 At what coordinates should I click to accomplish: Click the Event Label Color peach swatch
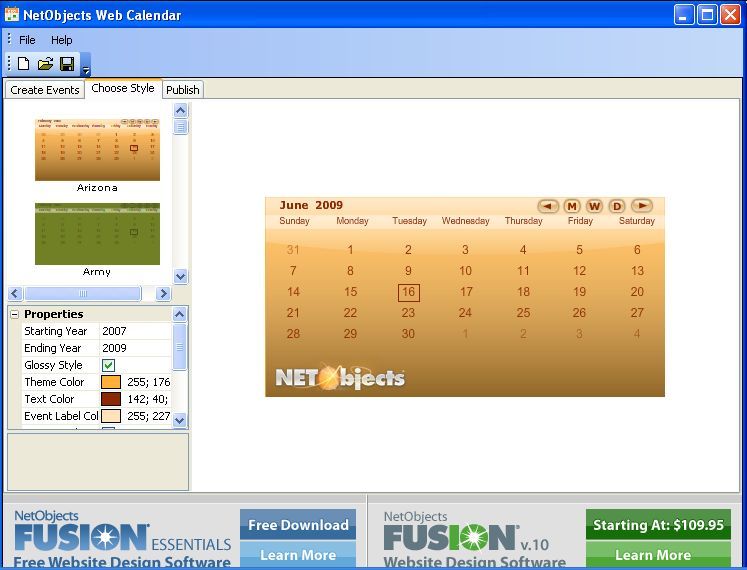tap(111, 416)
